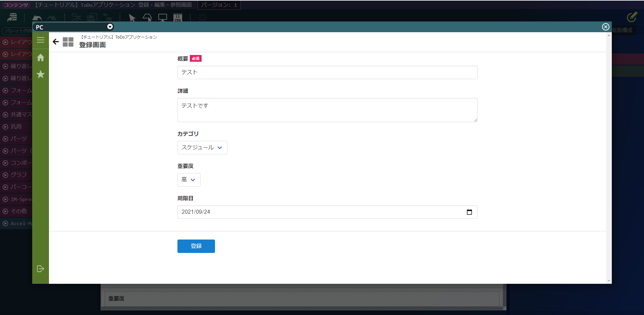Click the preview's vertical scrollbar down arrow

tap(609, 281)
